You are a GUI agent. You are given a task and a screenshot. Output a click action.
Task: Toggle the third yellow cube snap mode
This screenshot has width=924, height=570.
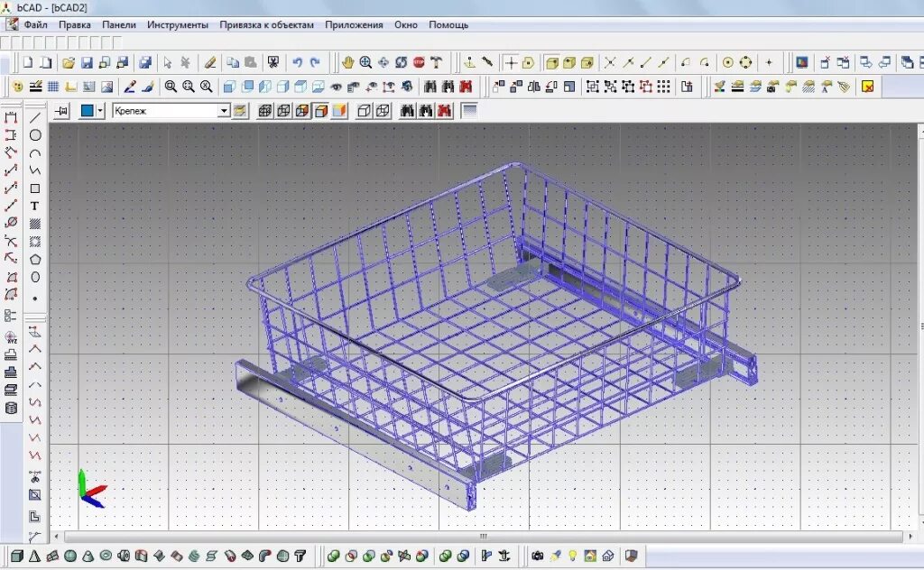click(587, 62)
